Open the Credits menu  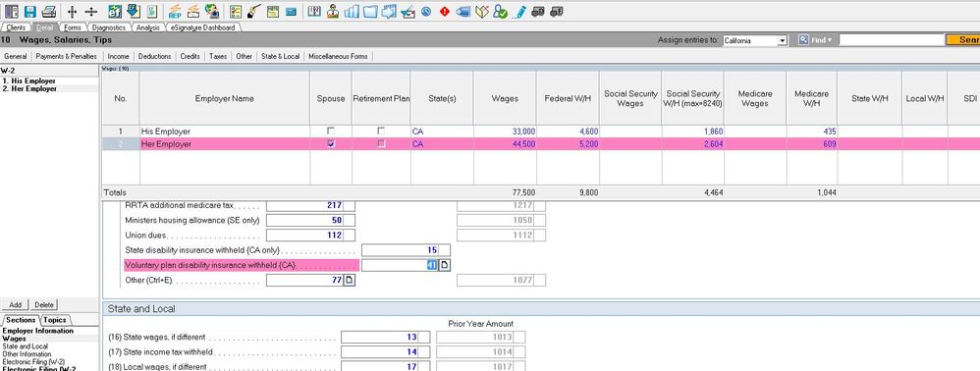pos(190,56)
